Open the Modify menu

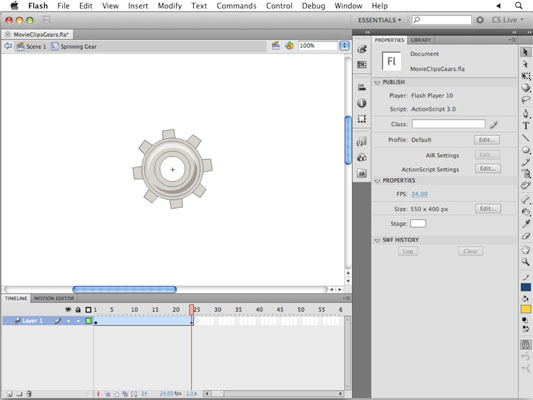point(170,6)
